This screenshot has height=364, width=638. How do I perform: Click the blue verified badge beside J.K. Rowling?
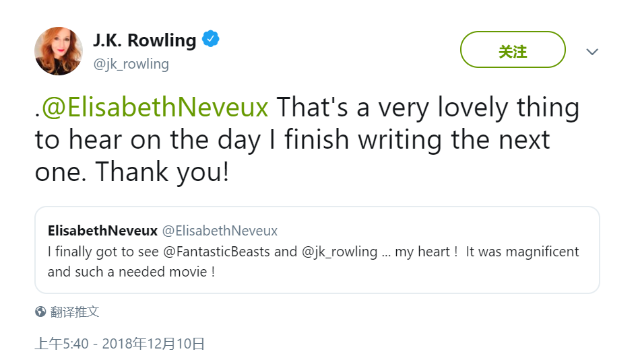(211, 40)
